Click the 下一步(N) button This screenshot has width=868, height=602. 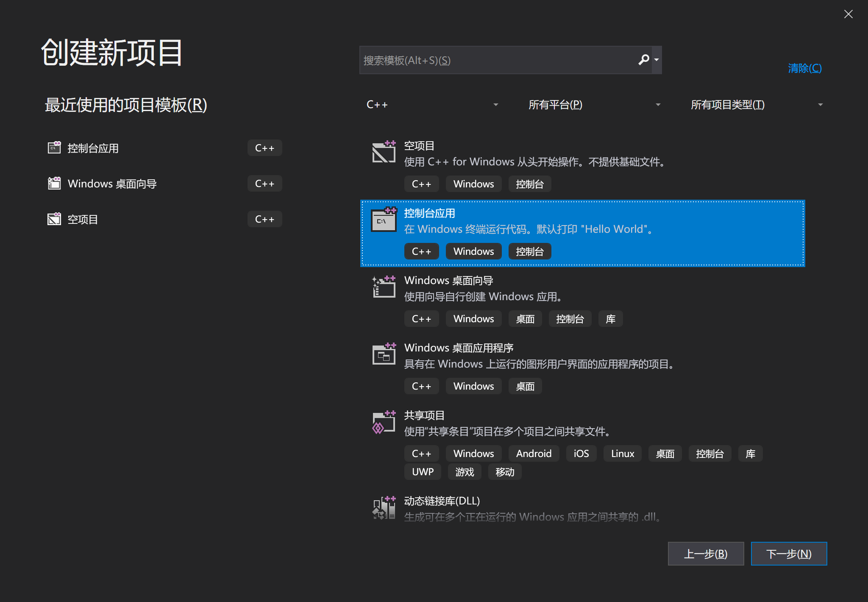(789, 554)
